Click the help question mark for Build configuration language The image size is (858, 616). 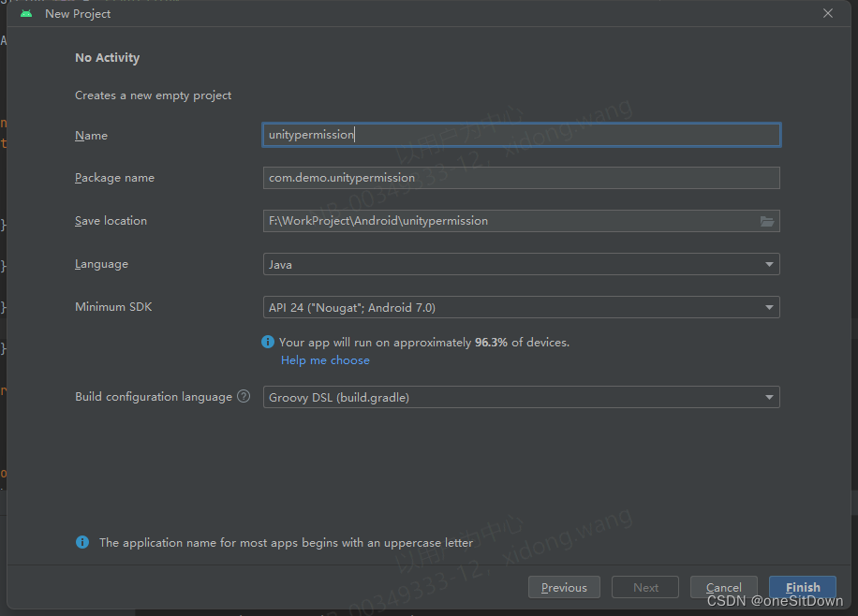[x=244, y=396]
